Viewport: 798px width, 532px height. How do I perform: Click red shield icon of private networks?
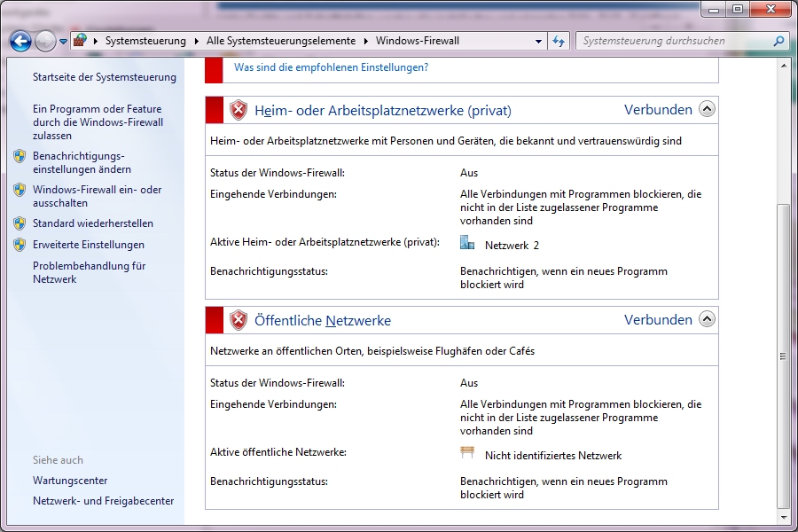239,110
